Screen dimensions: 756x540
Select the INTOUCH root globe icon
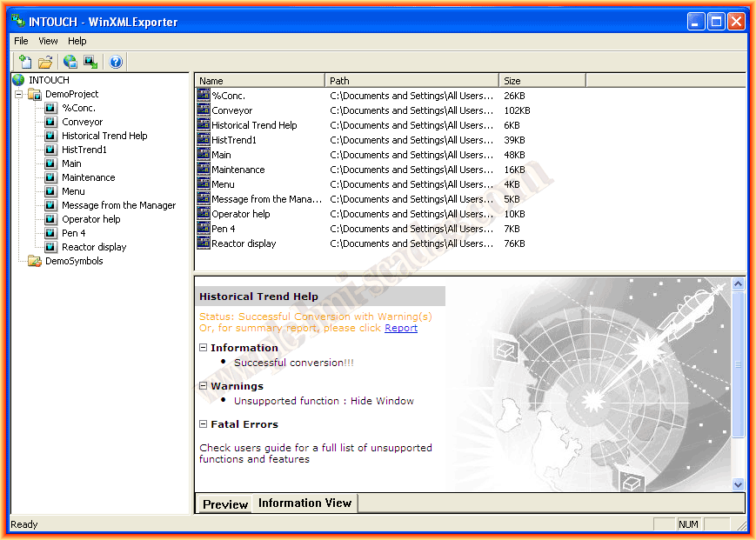click(18, 80)
